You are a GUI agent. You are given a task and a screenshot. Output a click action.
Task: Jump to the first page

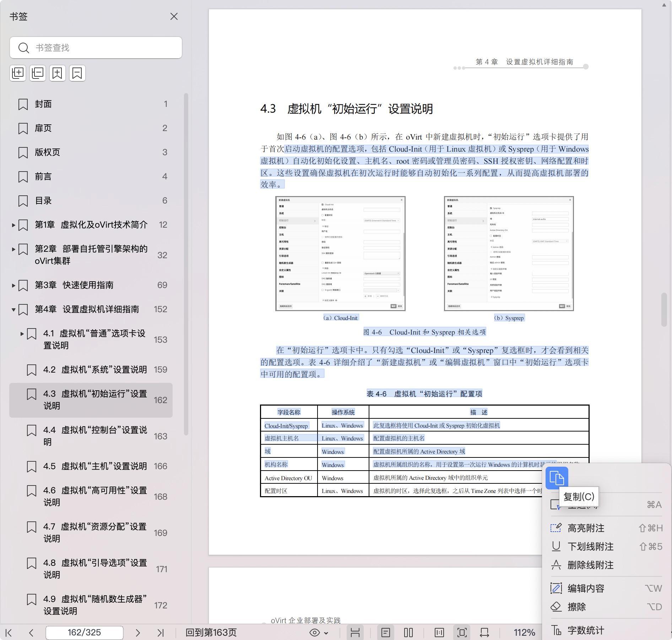click(9, 633)
